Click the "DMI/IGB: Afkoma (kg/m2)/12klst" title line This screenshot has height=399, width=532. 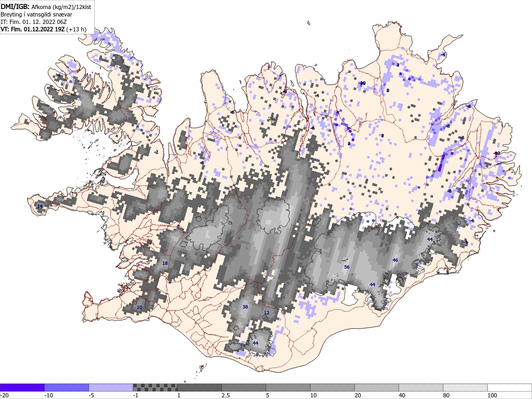(46, 7)
